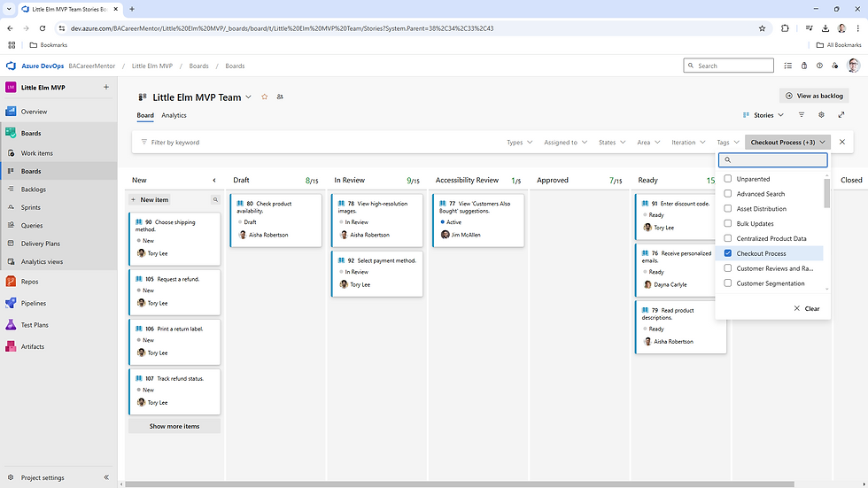Click the View as backlog button
The width and height of the screenshot is (868, 488).
tap(814, 96)
